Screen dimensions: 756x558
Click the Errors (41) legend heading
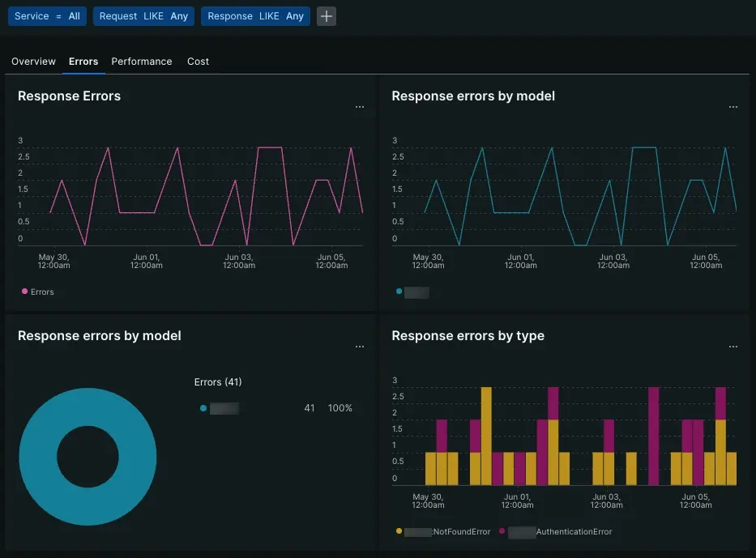tap(218, 382)
